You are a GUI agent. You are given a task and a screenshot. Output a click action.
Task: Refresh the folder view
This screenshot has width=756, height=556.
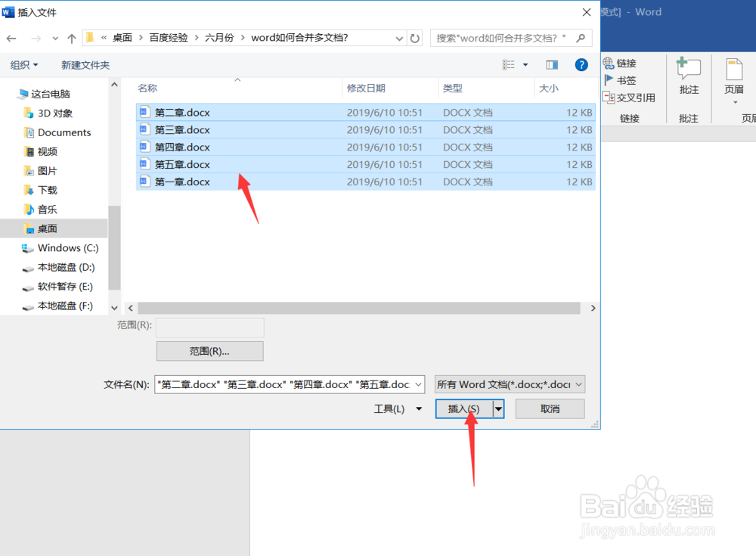tap(414, 38)
